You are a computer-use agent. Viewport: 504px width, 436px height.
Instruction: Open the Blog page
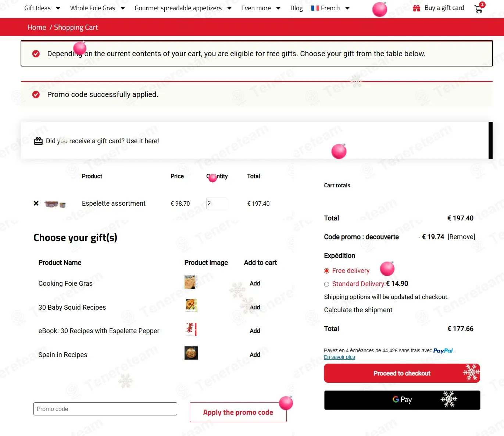pos(296,8)
